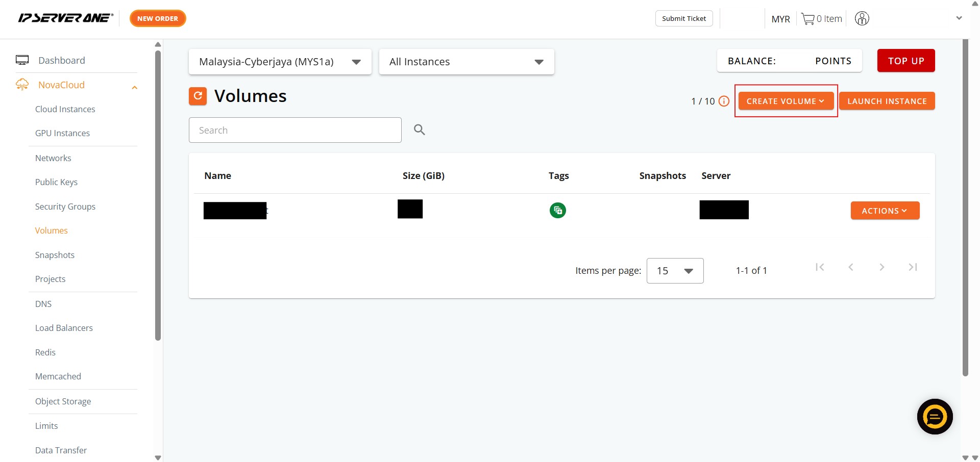Click the green tags icon in volume row

click(557, 210)
